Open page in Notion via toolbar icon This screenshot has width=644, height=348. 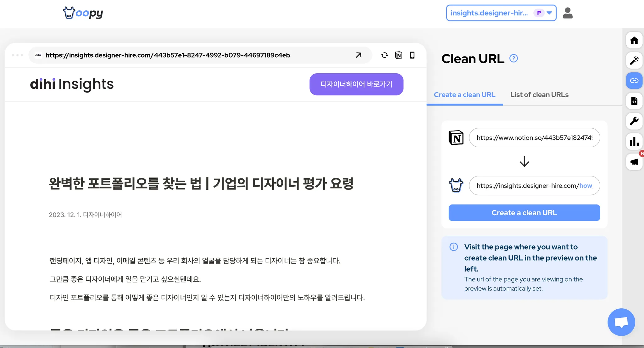[398, 55]
